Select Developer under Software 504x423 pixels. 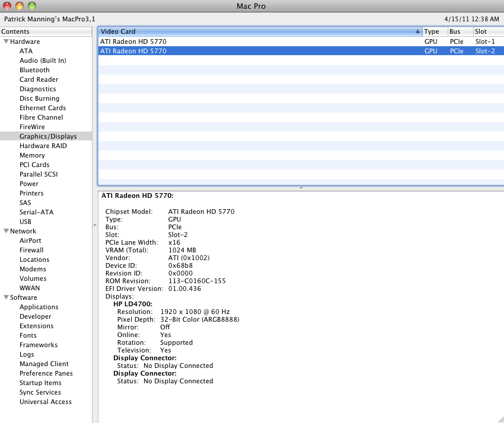click(36, 316)
